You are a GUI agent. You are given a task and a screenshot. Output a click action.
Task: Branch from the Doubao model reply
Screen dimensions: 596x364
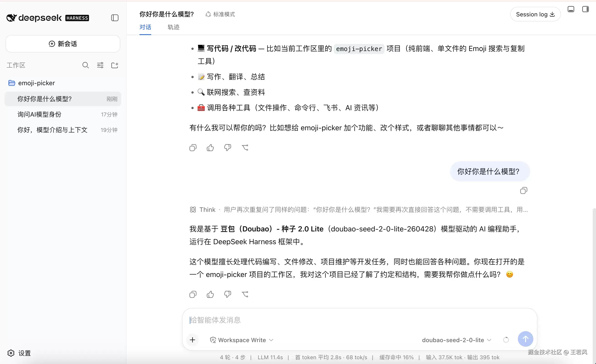pos(245,294)
